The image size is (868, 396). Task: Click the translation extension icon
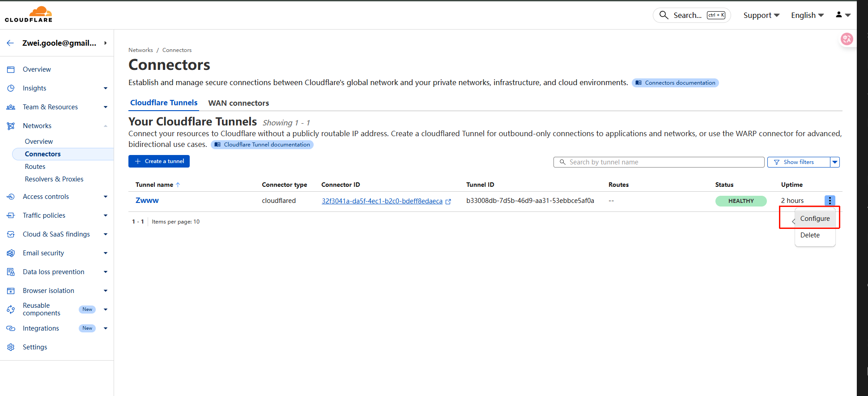(x=847, y=39)
